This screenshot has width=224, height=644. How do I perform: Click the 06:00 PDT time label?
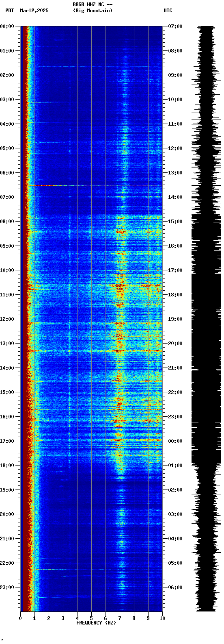[7, 173]
